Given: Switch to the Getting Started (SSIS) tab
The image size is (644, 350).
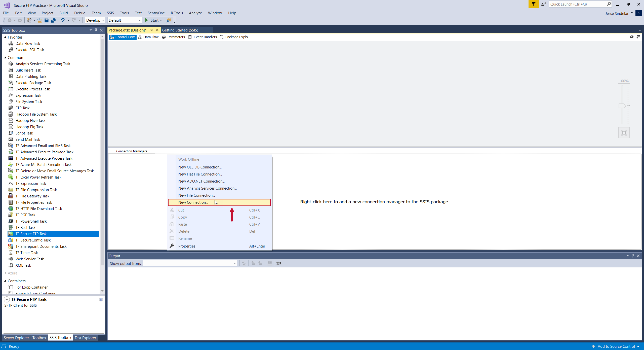Looking at the screenshot, I should coord(180,30).
